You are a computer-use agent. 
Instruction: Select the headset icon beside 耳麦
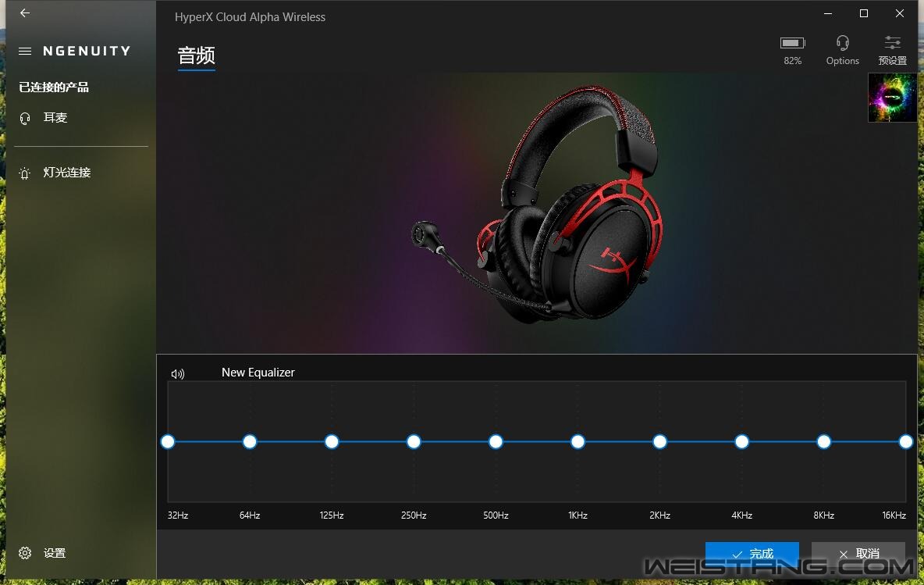point(25,119)
